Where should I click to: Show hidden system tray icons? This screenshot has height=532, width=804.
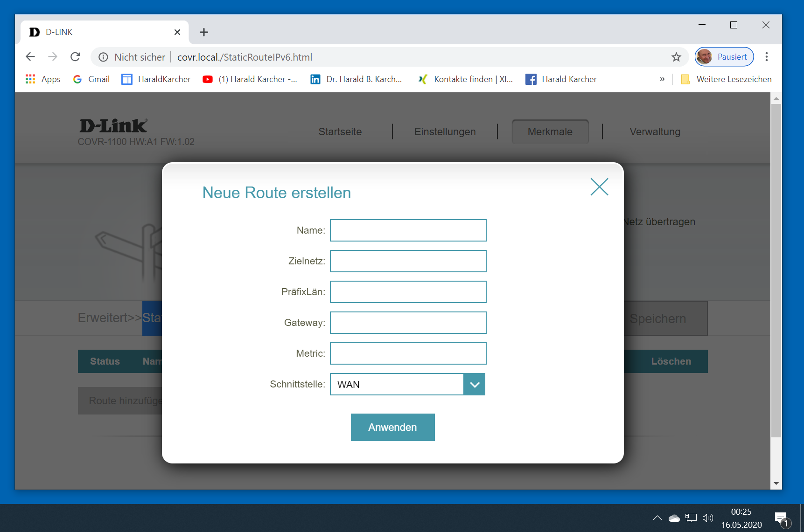pyautogui.click(x=657, y=518)
